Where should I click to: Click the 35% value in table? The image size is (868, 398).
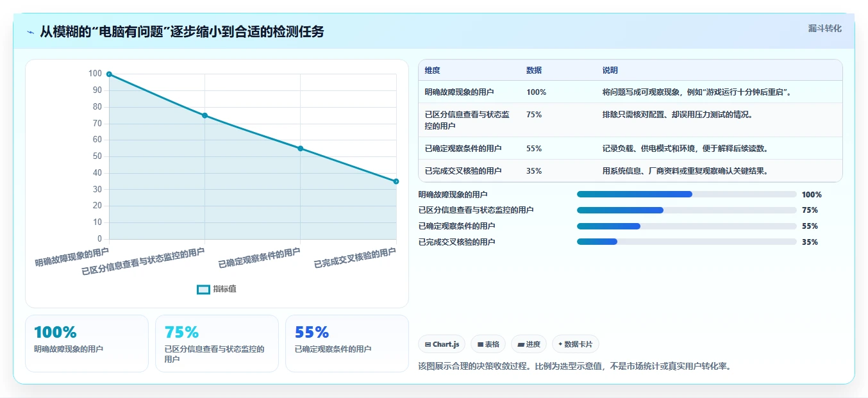[534, 171]
